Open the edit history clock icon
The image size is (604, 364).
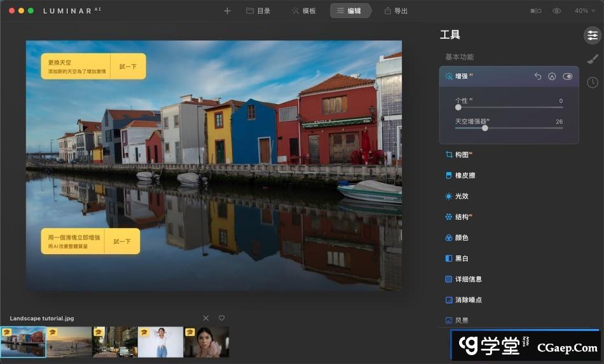[x=592, y=83]
